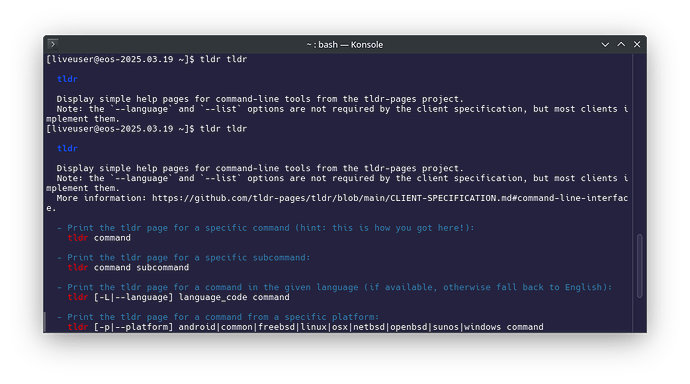Click 'More information:' label in terminal output
The width and height of the screenshot is (690, 384).
[x=101, y=198]
